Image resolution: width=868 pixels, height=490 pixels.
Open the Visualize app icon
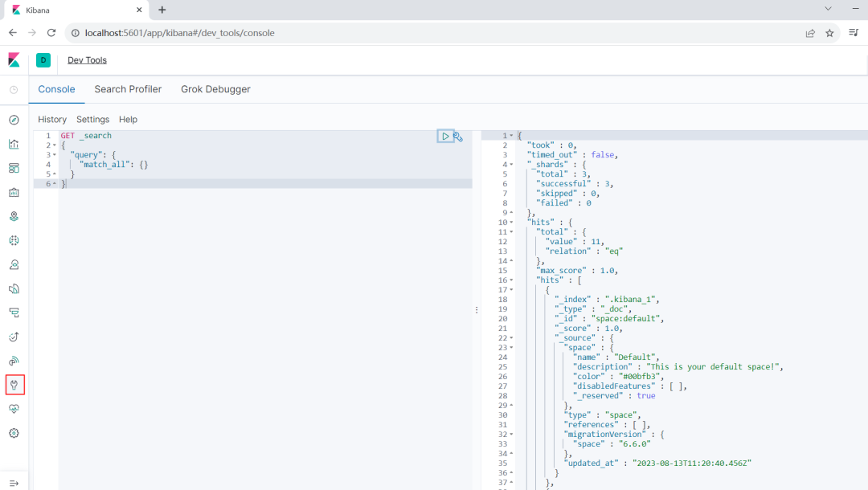[x=14, y=144]
